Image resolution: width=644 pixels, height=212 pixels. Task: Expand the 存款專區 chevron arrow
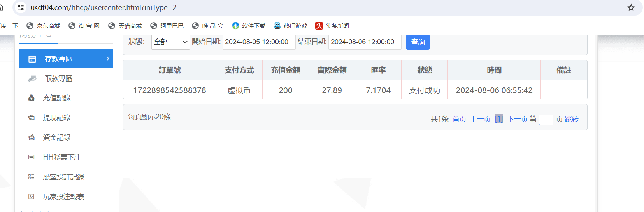click(108, 59)
